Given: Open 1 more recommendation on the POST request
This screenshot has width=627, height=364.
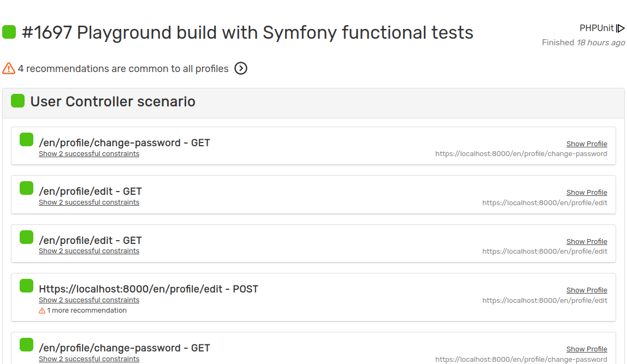Looking at the screenshot, I should click(86, 310).
